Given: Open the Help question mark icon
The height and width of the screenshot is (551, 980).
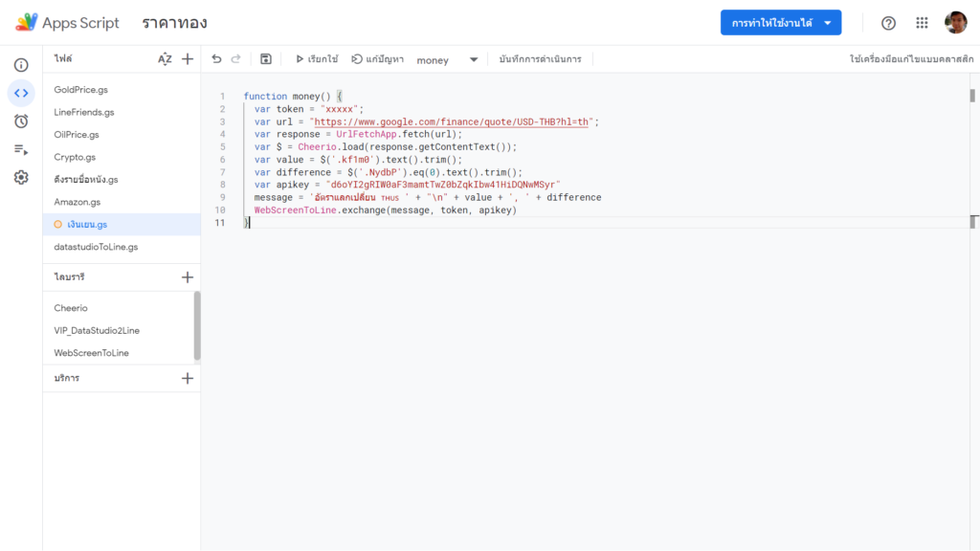Looking at the screenshot, I should click(x=888, y=23).
